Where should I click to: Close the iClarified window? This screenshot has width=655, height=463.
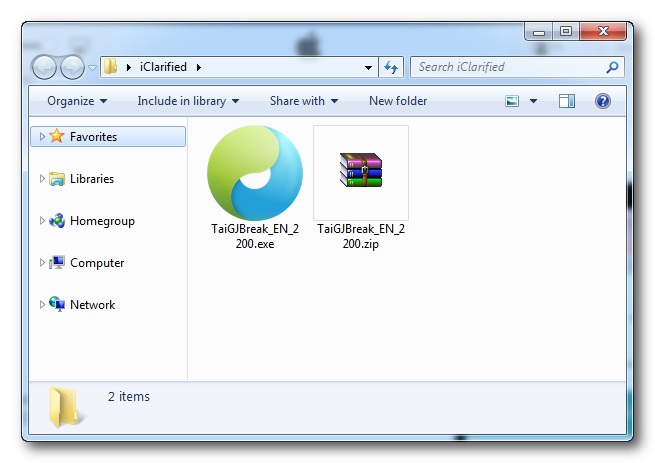pyautogui.click(x=603, y=31)
